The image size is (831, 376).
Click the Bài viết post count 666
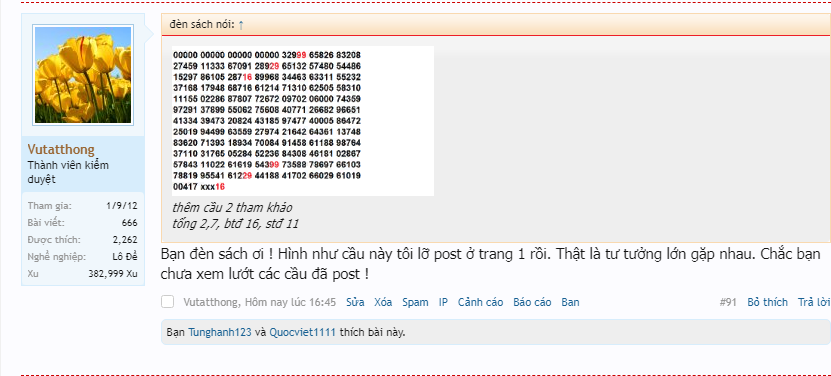coord(129,223)
